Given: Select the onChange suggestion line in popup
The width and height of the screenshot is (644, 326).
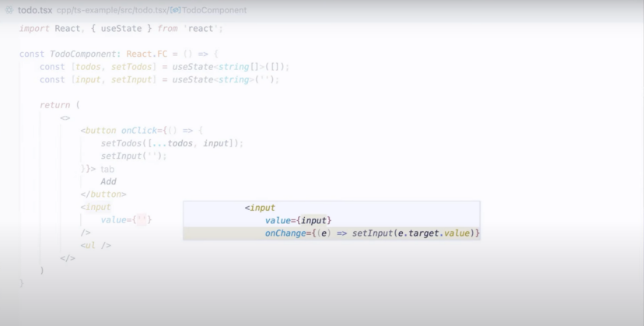Looking at the screenshot, I should [x=331, y=233].
